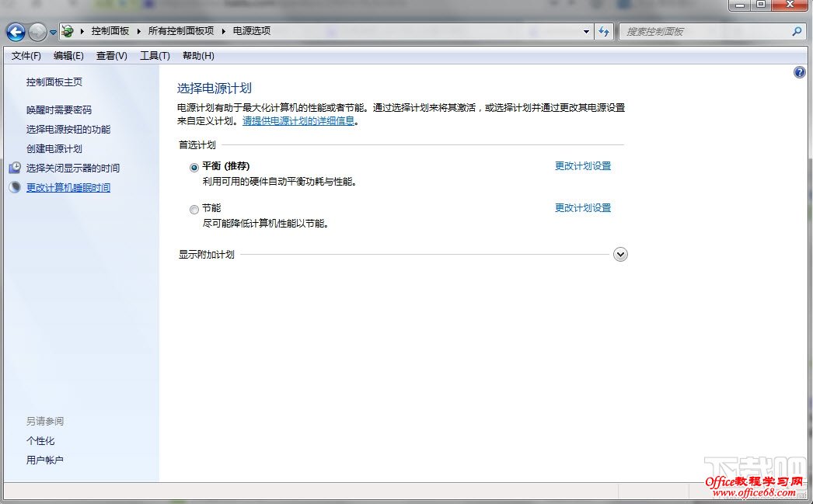
Task: Open Help via the blue question mark icon
Action: 799,71
